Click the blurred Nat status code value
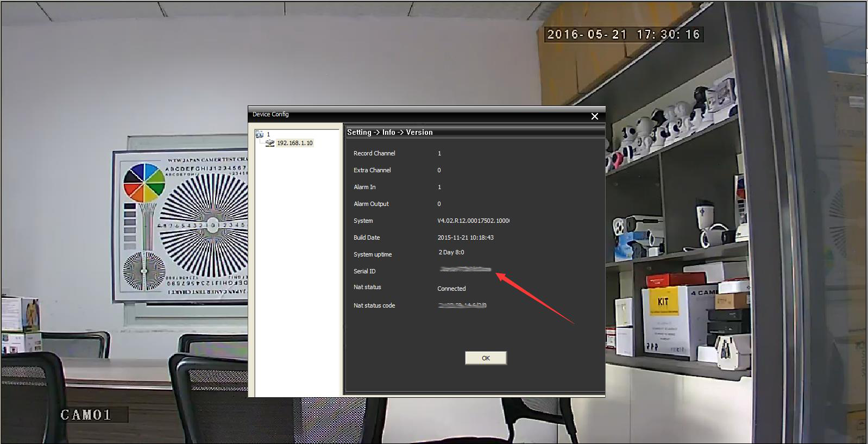The image size is (868, 444). [462, 305]
